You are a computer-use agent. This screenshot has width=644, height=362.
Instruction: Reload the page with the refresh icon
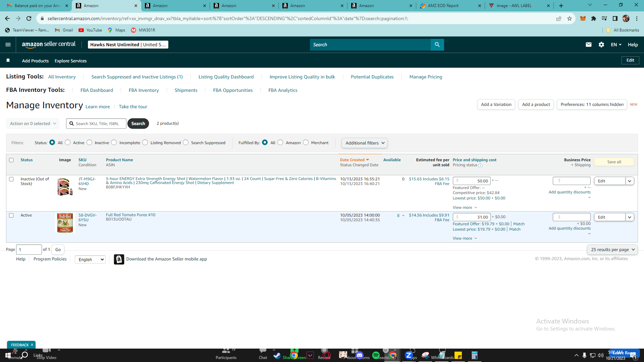click(29, 18)
